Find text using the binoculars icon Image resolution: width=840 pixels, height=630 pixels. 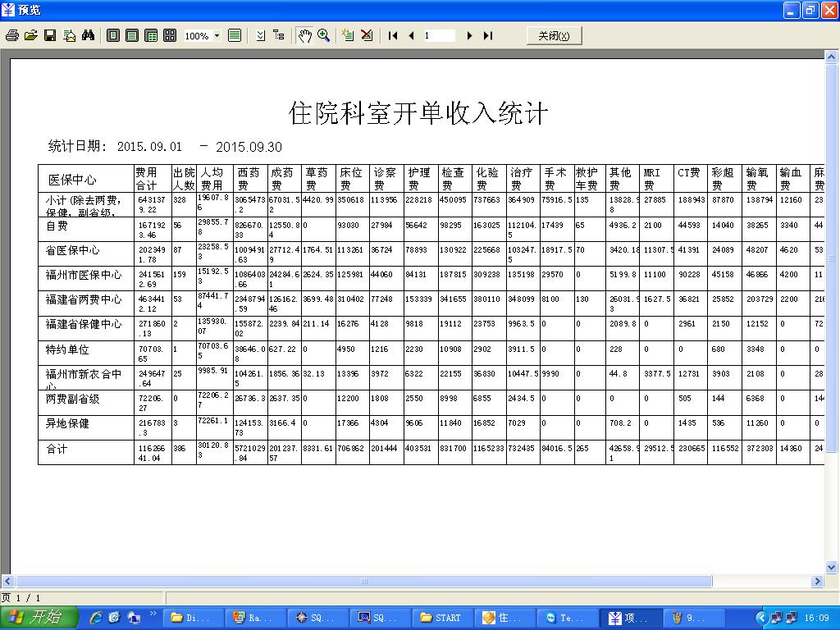pyautogui.click(x=89, y=36)
